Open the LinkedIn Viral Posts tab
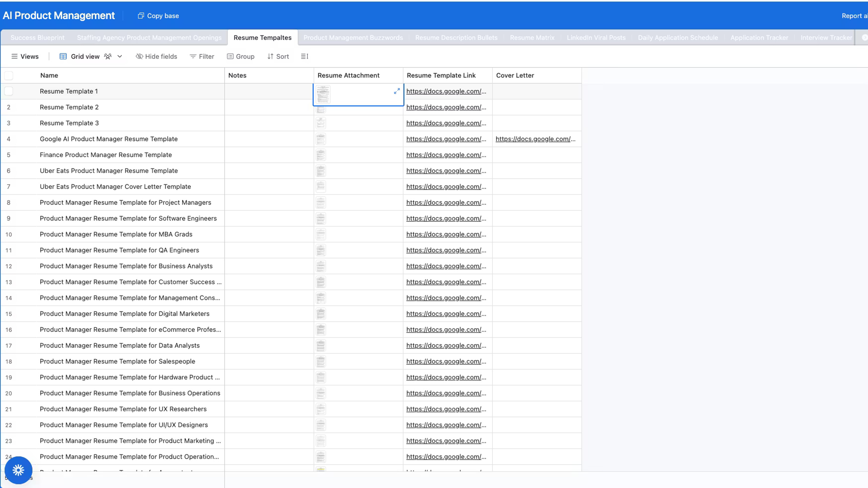 (596, 38)
